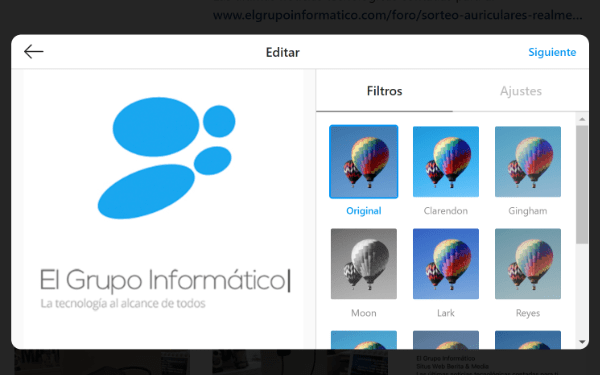The width and height of the screenshot is (600, 375).
Task: Click the Clarendon label text
Action: [x=446, y=211]
